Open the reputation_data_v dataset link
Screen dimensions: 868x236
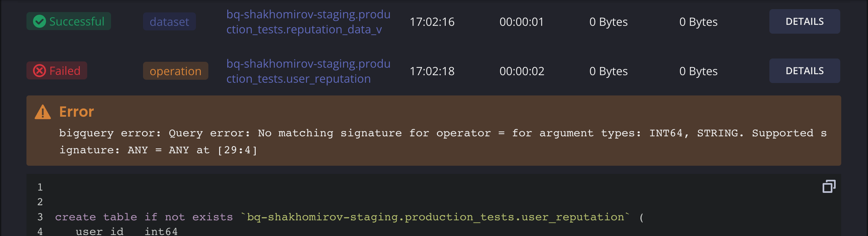309,22
